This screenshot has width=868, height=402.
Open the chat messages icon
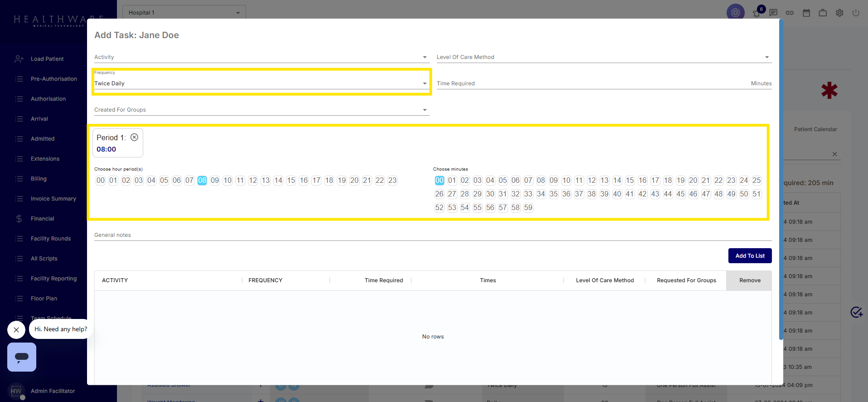pos(773,13)
